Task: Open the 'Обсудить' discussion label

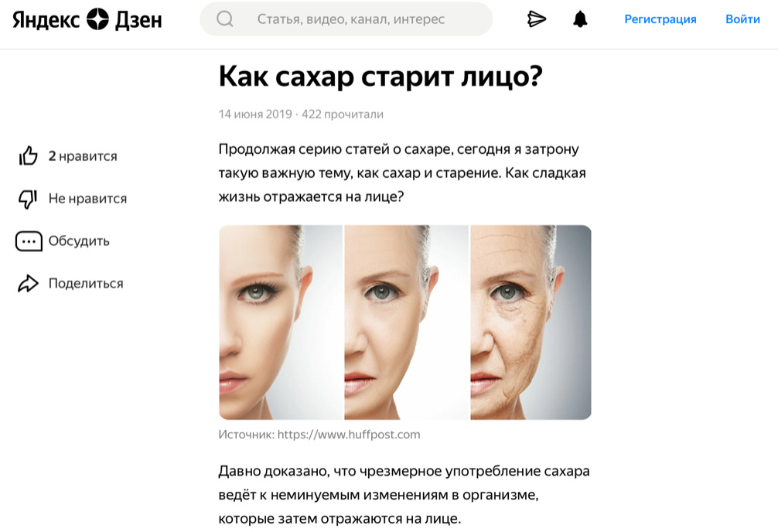Action: click(79, 241)
